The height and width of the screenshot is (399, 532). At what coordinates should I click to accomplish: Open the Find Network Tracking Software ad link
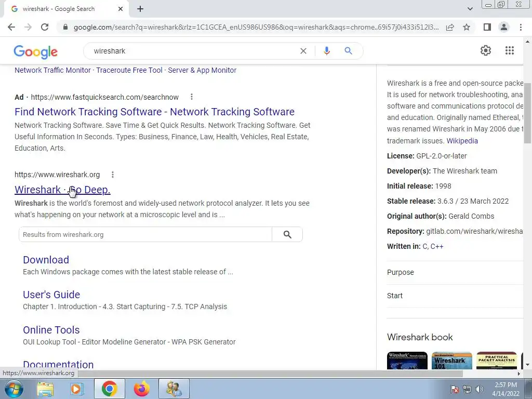coord(154,112)
